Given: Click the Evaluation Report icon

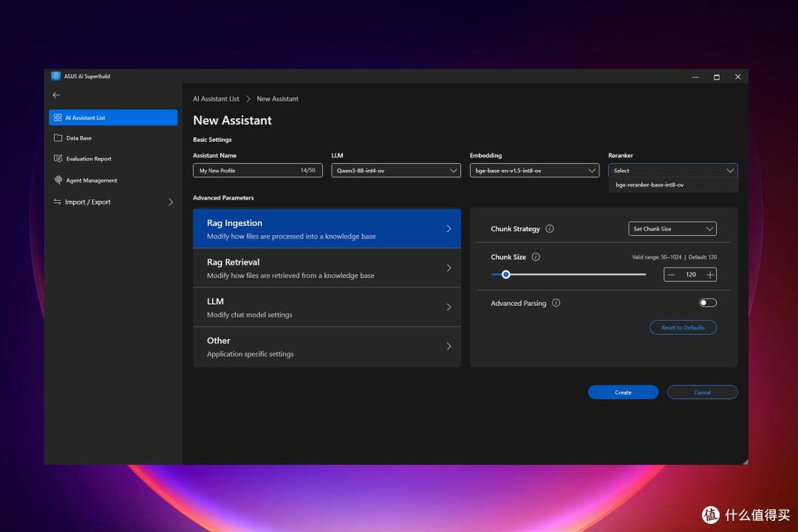Looking at the screenshot, I should click(58, 159).
